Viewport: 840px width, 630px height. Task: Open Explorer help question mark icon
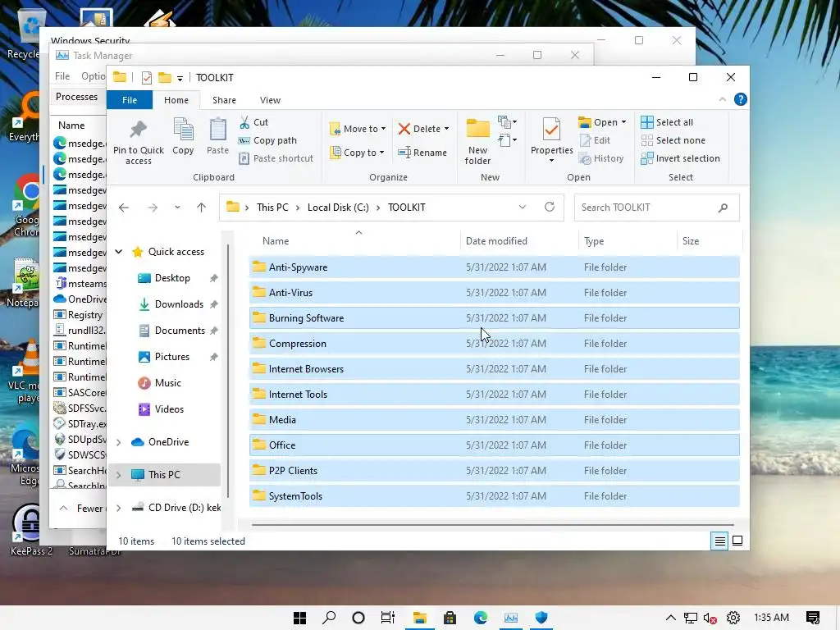(x=741, y=99)
